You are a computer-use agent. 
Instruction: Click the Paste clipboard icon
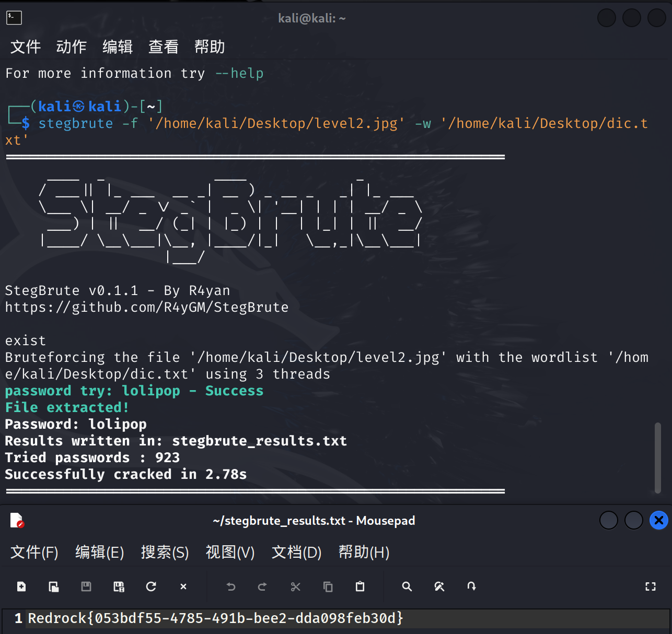point(360,586)
